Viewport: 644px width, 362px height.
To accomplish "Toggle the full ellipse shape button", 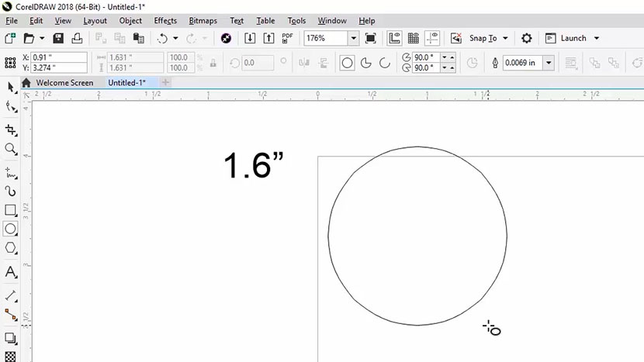I will 347,63.
